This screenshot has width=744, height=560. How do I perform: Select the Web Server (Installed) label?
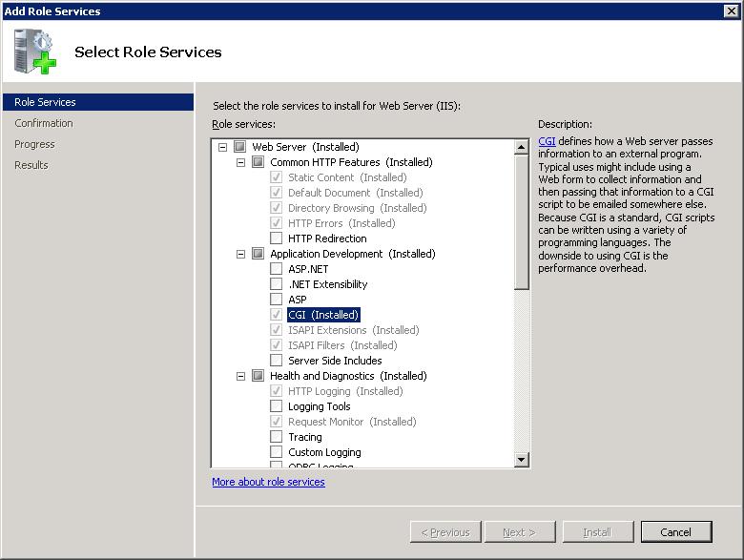305,147
